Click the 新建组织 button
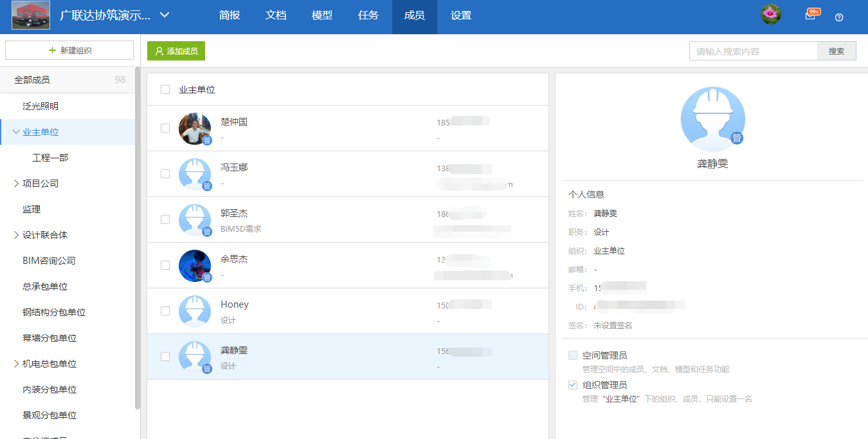The width and height of the screenshot is (868, 439). (69, 50)
